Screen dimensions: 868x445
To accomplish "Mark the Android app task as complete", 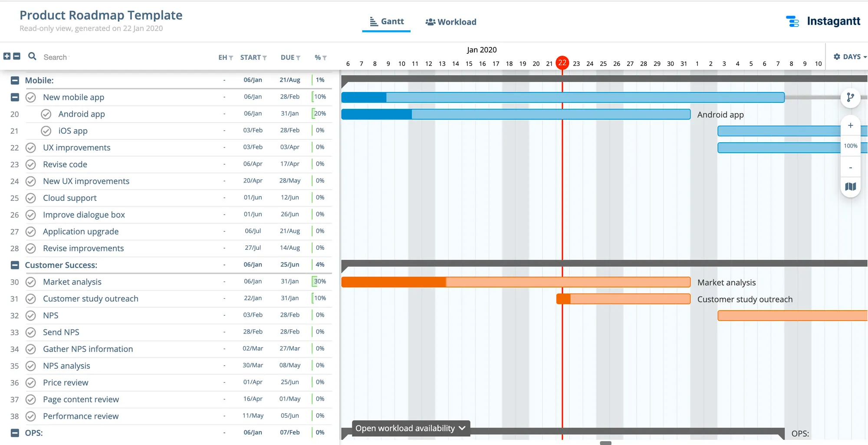I will point(46,114).
